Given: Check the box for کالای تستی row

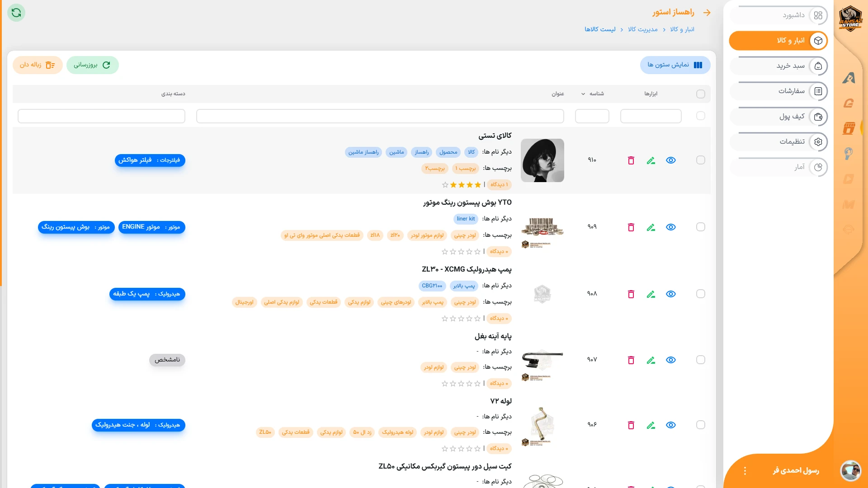Looking at the screenshot, I should pos(701,160).
